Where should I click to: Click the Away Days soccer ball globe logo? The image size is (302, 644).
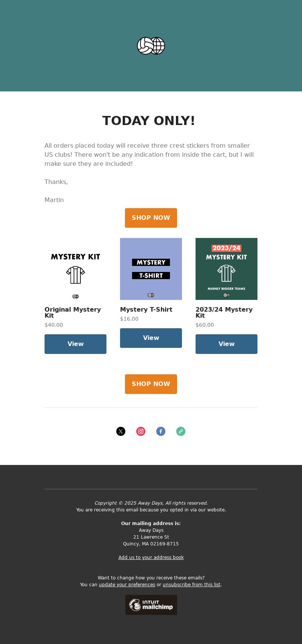click(151, 46)
